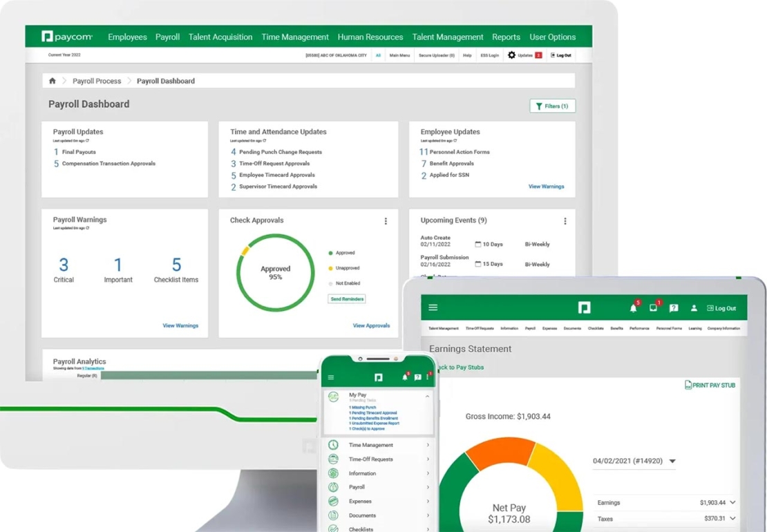Screen dimensions: 767x532
Task: Switch to the Reports menu
Action: pyautogui.click(x=506, y=37)
